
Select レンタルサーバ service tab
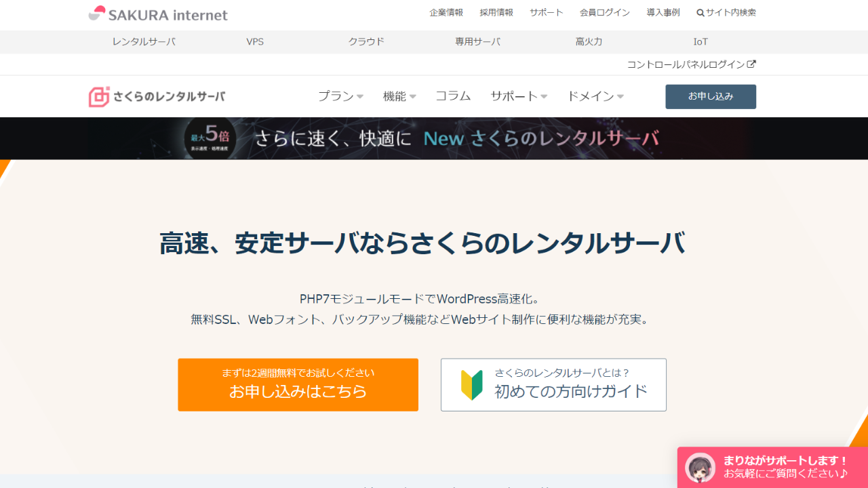(x=144, y=42)
